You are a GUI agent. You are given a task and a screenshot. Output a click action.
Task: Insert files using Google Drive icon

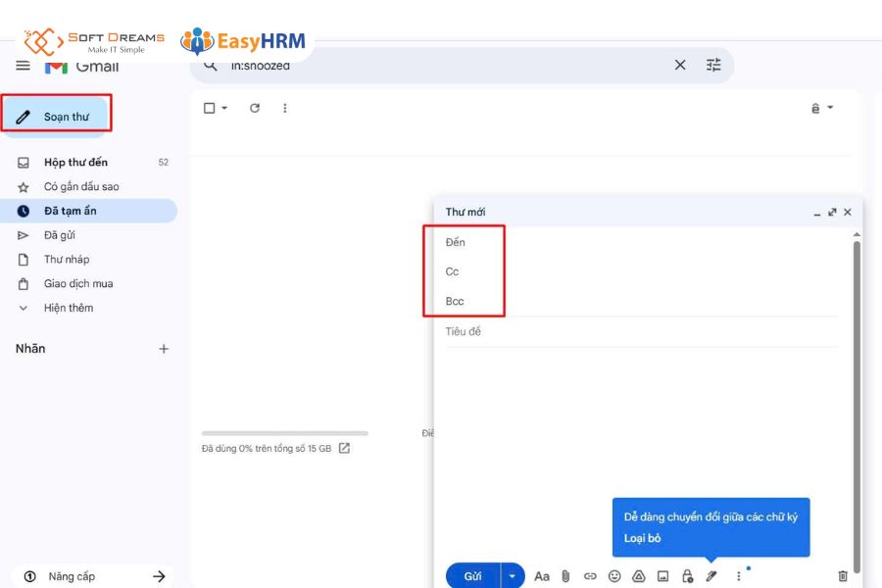pyautogui.click(x=639, y=576)
